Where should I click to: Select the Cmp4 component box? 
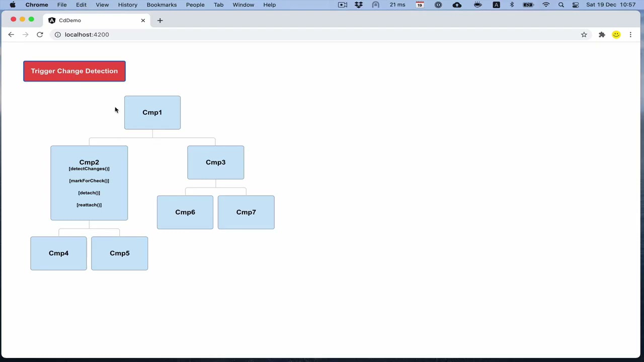(58, 253)
